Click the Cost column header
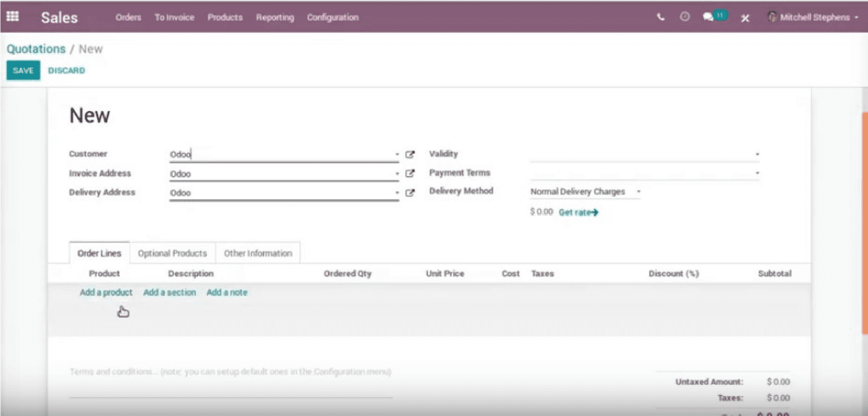868x416 pixels. coord(511,273)
